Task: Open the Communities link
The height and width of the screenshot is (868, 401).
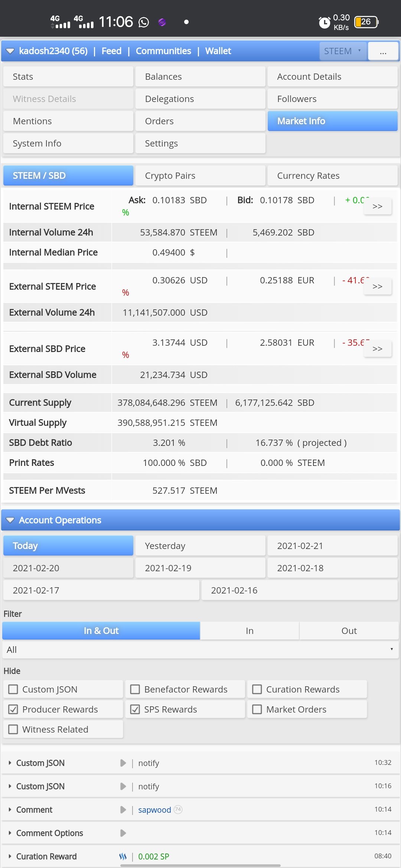Action: (163, 51)
